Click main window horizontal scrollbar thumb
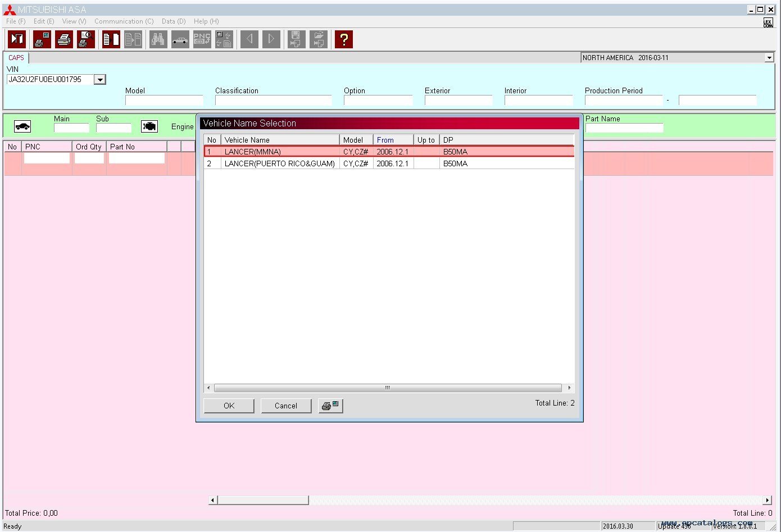The image size is (781, 532). pos(263,500)
